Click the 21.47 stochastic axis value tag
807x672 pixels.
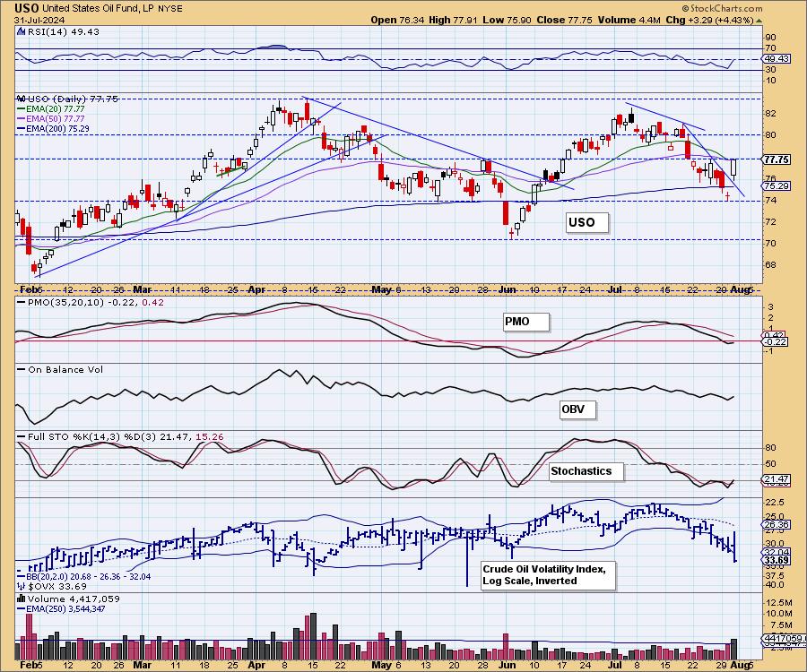click(777, 478)
